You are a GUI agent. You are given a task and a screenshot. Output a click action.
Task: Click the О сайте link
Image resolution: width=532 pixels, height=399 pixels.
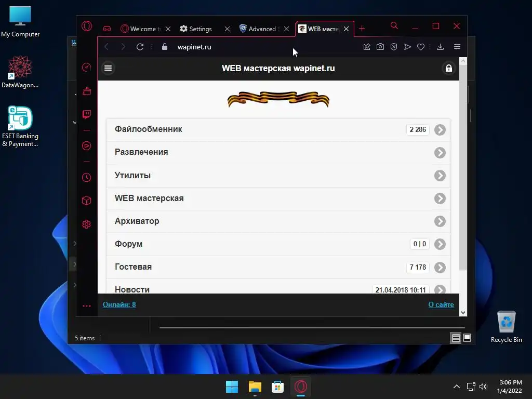point(441,304)
